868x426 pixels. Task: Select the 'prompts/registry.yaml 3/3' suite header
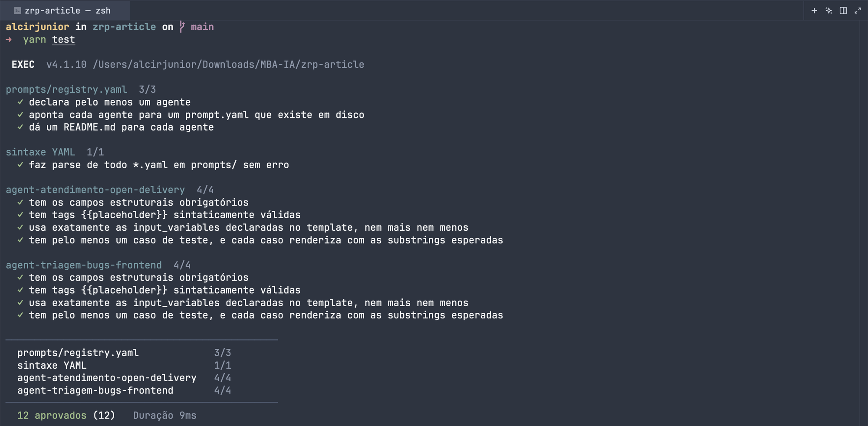coord(81,89)
